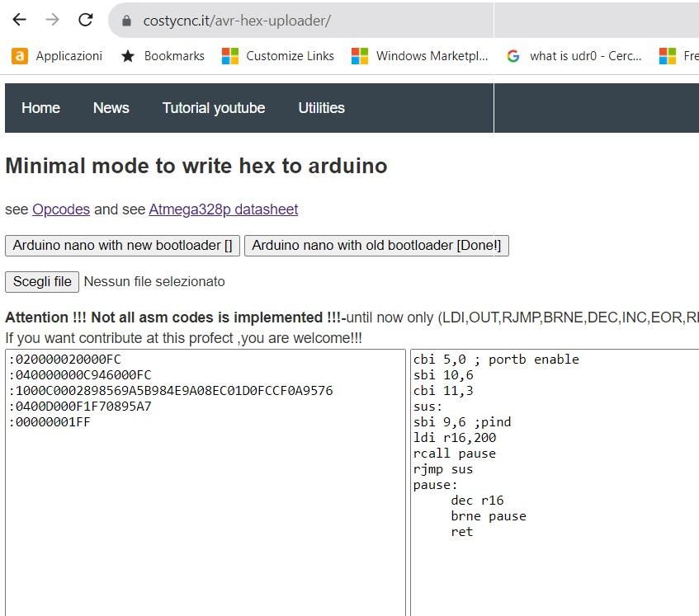Open the News menu item
Image resolution: width=699 pixels, height=616 pixels.
coord(111,108)
